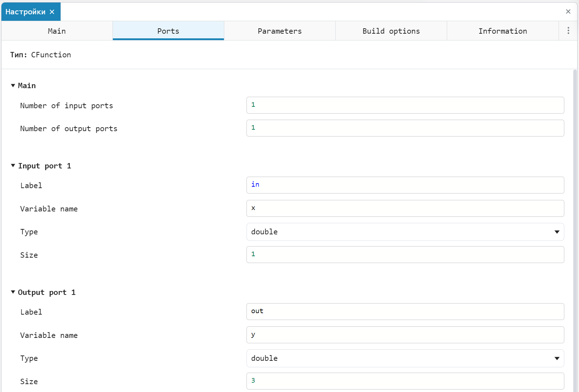The width and height of the screenshot is (579, 392).
Task: Open the three-dot more options menu
Action: [x=568, y=31]
